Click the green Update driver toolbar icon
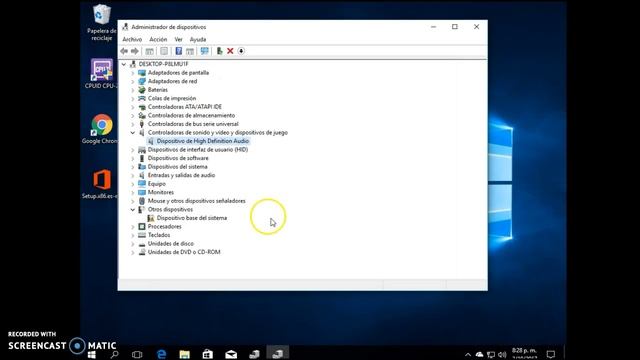This screenshot has width=640, height=360. tap(219, 51)
